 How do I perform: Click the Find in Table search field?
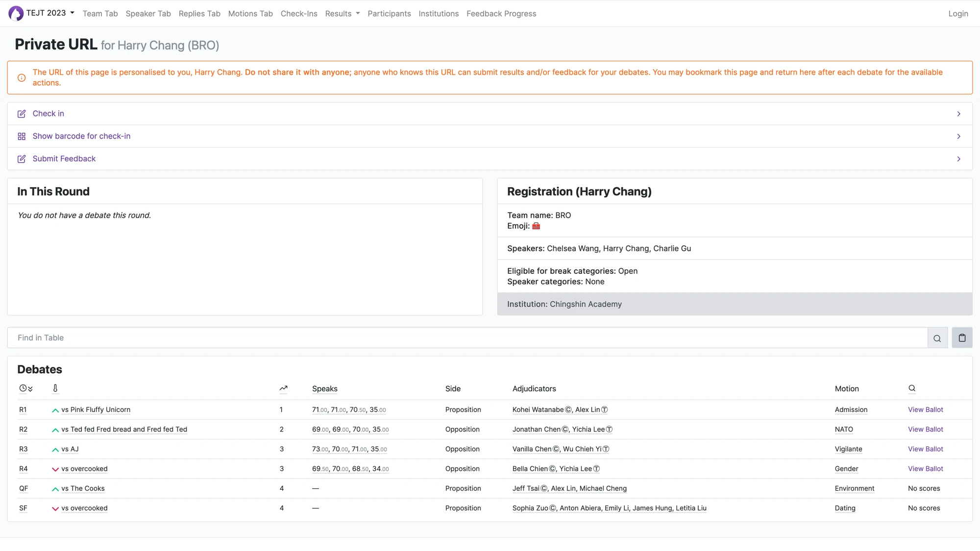point(465,338)
